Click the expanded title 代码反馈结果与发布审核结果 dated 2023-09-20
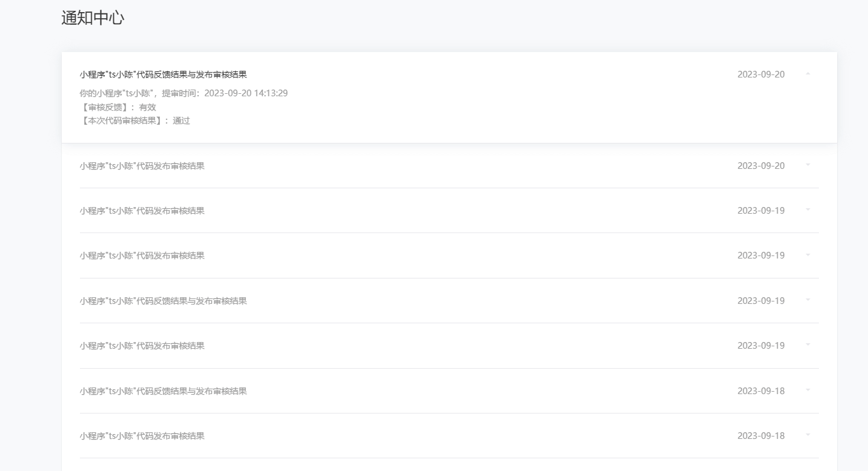The width and height of the screenshot is (868, 471). (163, 74)
